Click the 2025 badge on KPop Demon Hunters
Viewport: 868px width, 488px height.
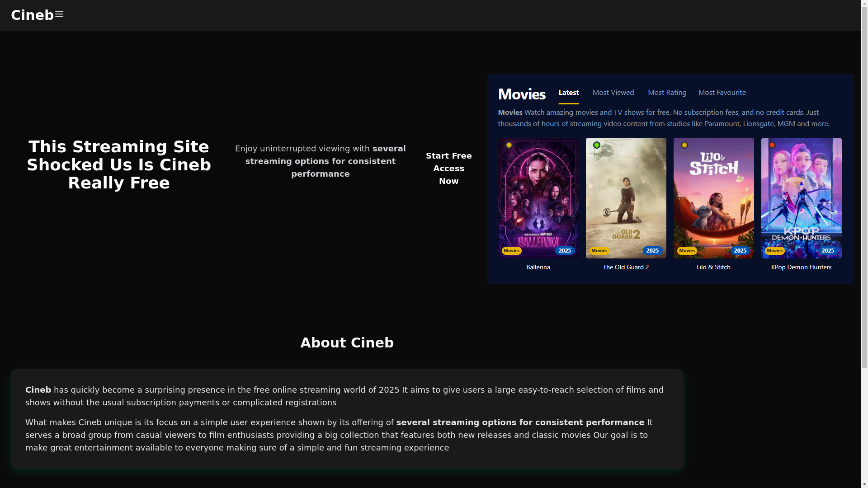pos(828,251)
